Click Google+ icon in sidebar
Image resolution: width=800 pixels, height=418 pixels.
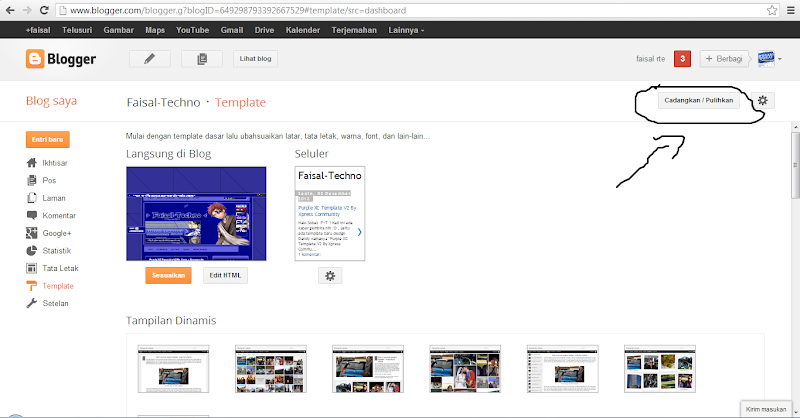(32, 233)
